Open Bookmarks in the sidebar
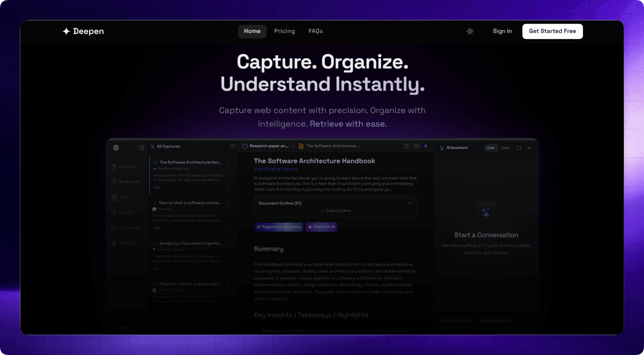This screenshot has height=355, width=644. 125,182
